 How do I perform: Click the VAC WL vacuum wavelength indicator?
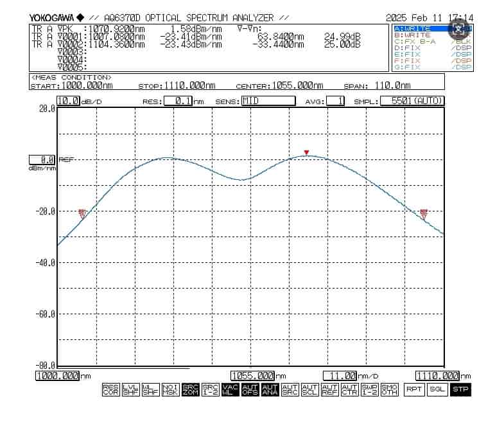point(230,389)
